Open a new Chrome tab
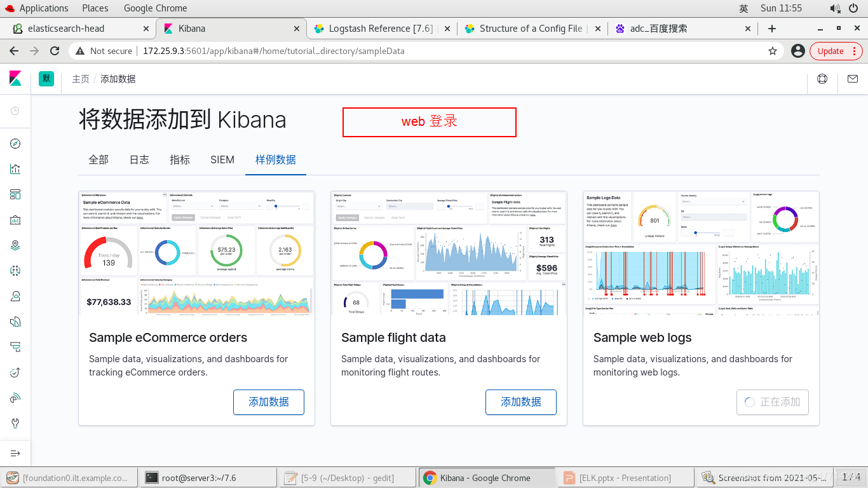The height and width of the screenshot is (488, 868). (771, 29)
